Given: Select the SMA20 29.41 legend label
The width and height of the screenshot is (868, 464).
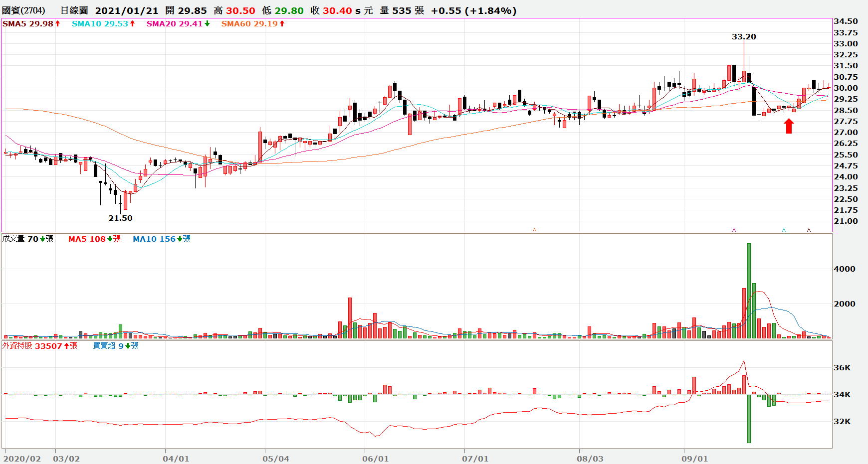Looking at the screenshot, I should [175, 24].
